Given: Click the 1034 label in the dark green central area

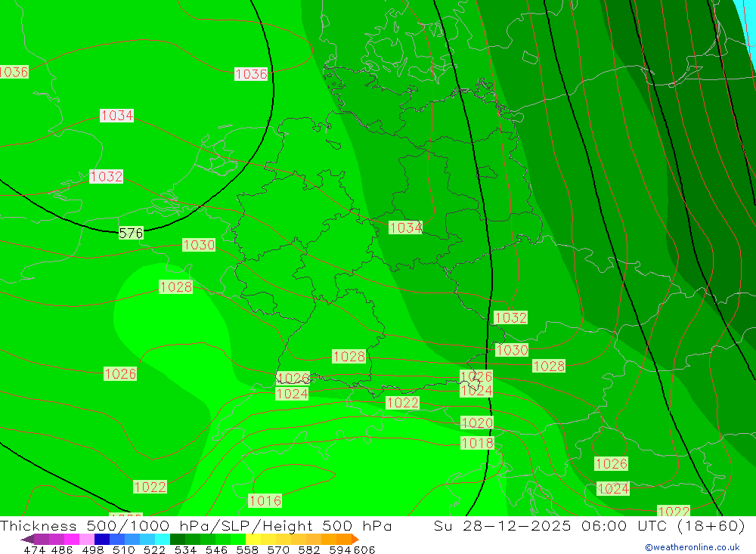Looking at the screenshot, I should coord(405,227).
